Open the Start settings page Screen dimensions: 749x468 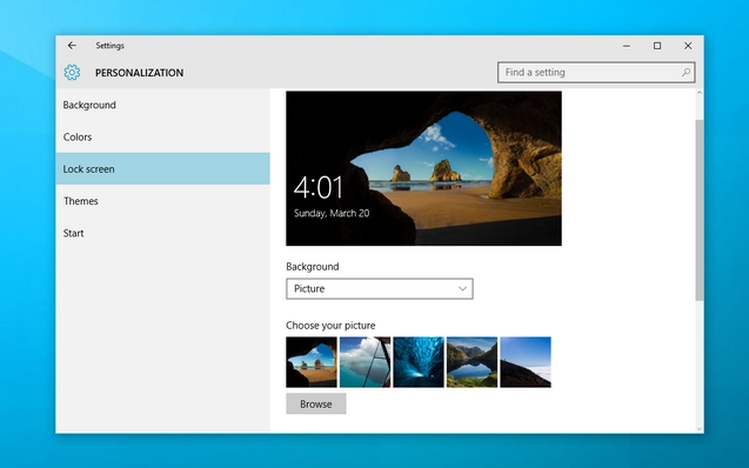[x=163, y=233]
